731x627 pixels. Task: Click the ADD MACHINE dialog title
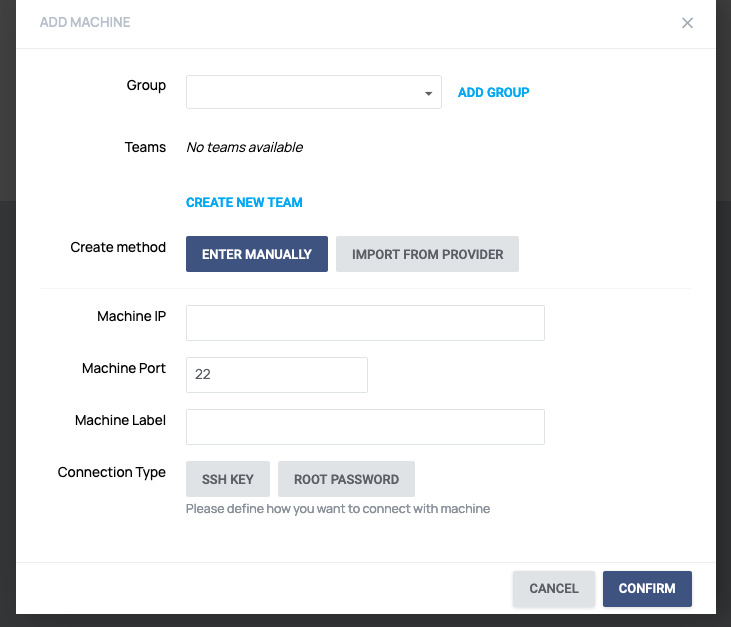[85, 22]
